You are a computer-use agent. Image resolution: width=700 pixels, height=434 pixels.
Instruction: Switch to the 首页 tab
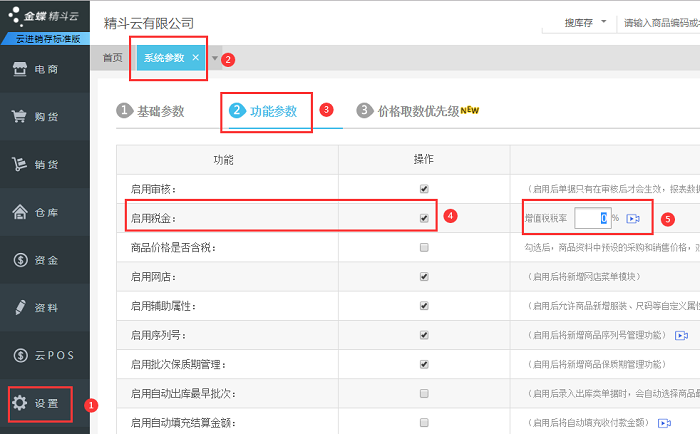coord(113,58)
